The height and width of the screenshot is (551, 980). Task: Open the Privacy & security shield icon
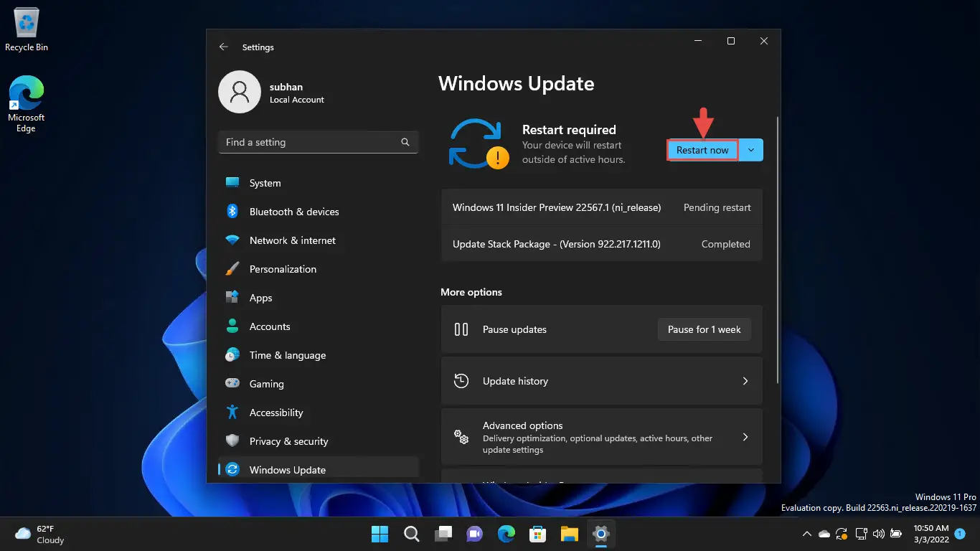232,441
